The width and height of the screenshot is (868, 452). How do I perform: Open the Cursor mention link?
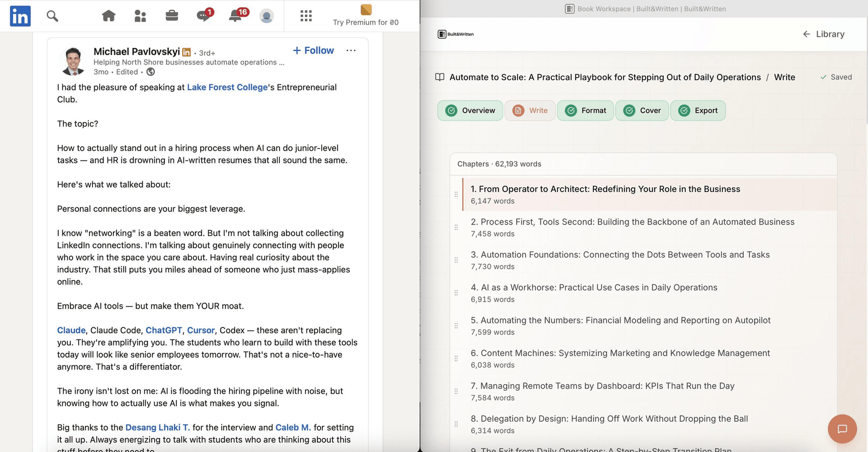pos(201,330)
